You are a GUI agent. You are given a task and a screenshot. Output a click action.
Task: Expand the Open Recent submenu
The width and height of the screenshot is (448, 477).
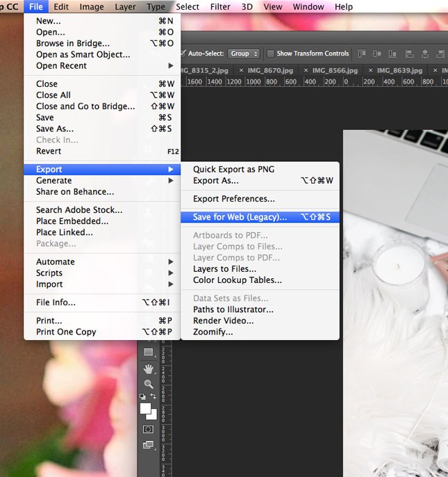[x=102, y=65]
